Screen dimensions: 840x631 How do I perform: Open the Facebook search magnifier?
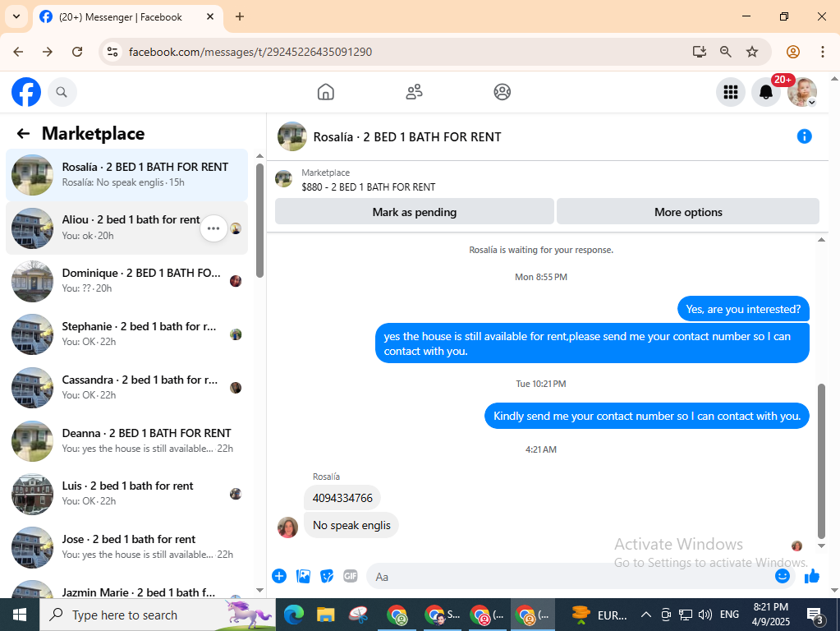[x=62, y=92]
